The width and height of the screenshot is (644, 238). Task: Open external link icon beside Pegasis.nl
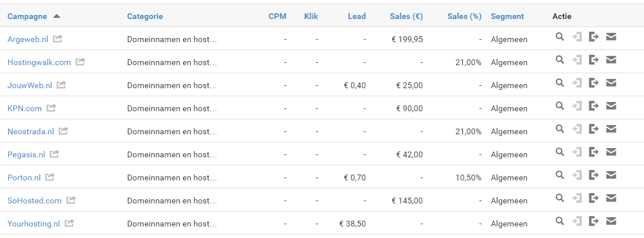pyautogui.click(x=55, y=154)
